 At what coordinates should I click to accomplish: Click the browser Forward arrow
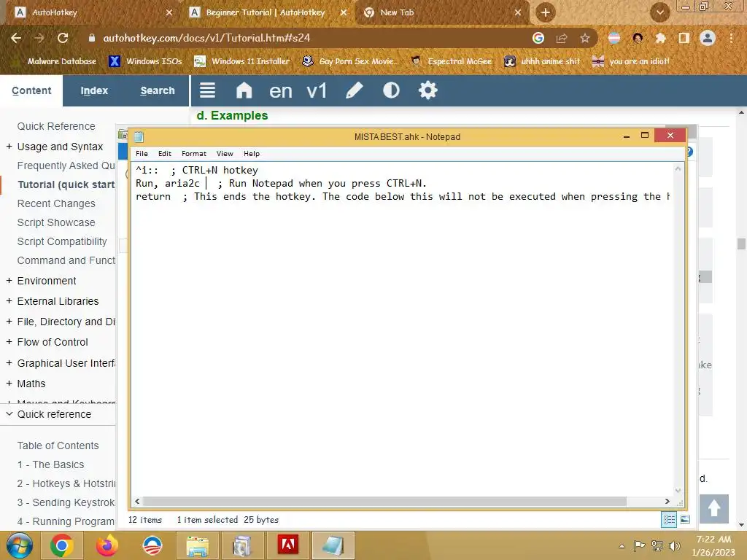39,38
